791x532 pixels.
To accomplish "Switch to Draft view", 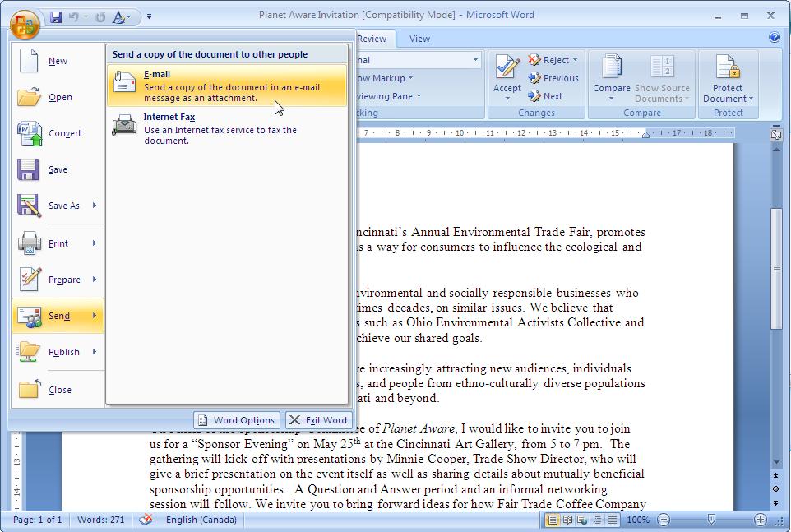I will point(612,520).
